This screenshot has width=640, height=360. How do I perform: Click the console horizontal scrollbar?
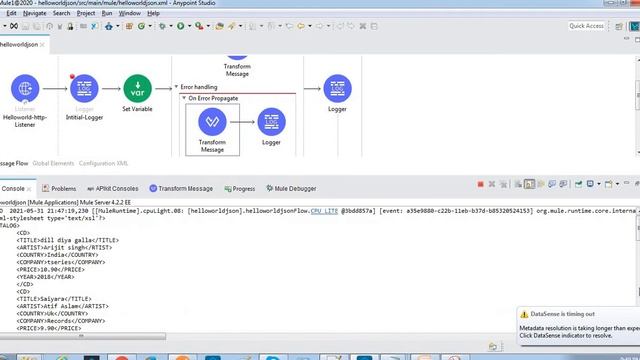[83, 336]
